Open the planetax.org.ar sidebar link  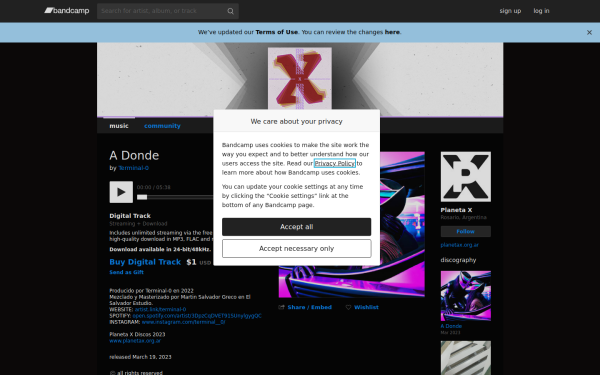[460, 245]
